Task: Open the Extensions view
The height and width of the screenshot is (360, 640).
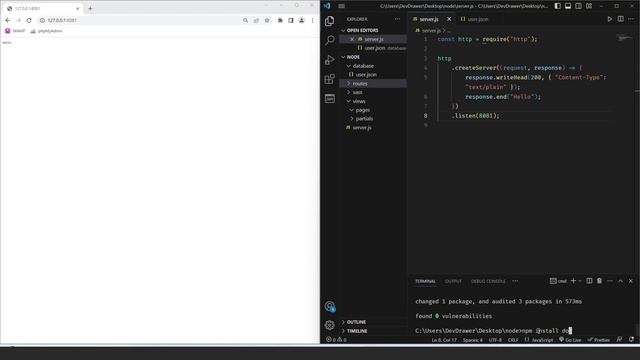Action: 329,79
